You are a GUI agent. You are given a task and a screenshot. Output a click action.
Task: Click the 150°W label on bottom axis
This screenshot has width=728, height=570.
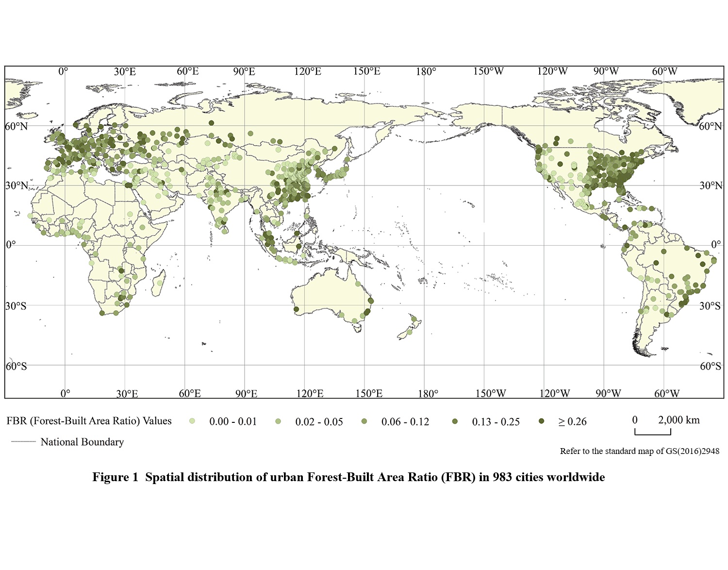pos(491,393)
